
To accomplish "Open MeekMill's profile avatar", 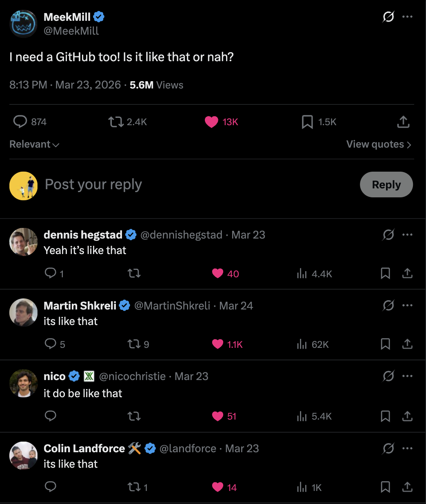I will pos(23,24).
